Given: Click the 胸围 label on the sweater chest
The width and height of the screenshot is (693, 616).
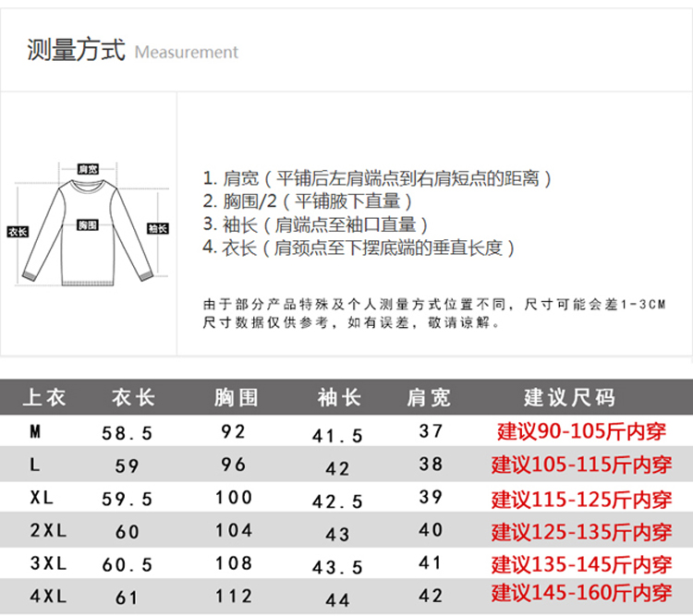Looking at the screenshot, I should click(x=88, y=224).
